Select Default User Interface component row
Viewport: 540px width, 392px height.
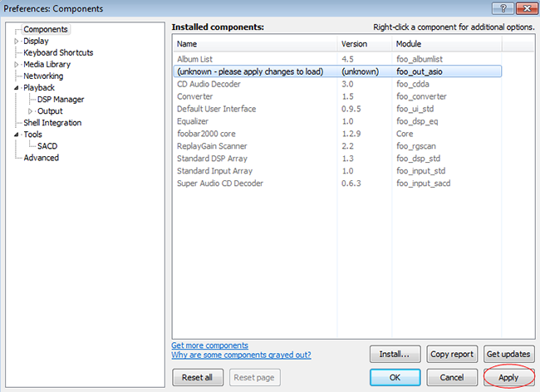point(337,109)
